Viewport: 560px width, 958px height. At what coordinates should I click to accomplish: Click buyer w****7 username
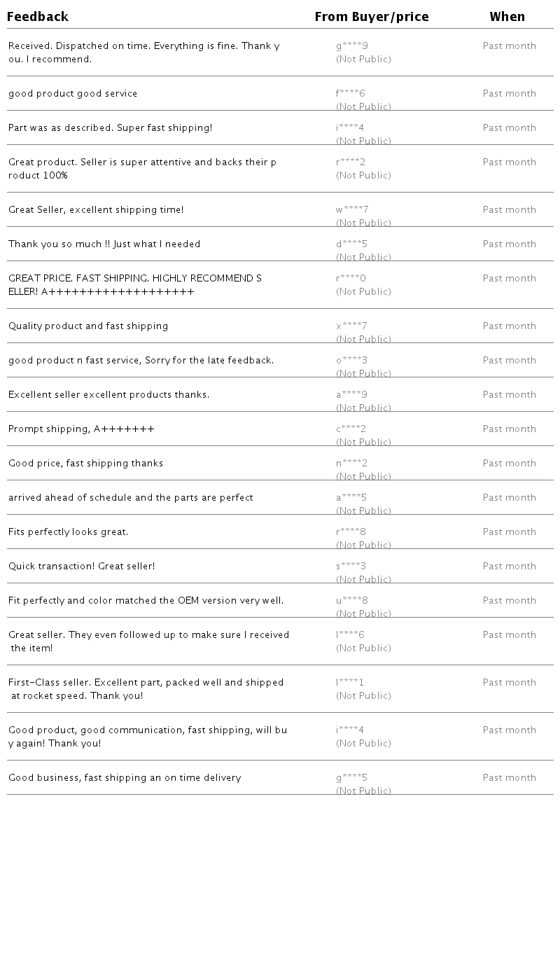tap(352, 210)
